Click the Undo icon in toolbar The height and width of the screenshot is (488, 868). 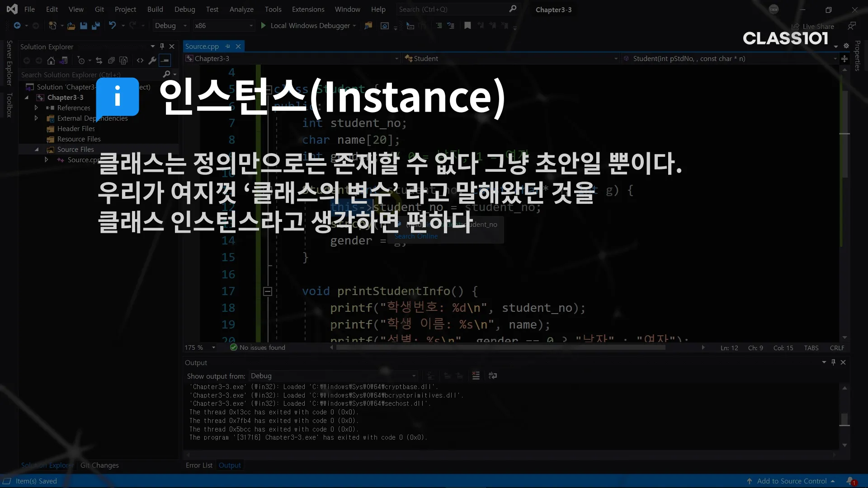[113, 26]
